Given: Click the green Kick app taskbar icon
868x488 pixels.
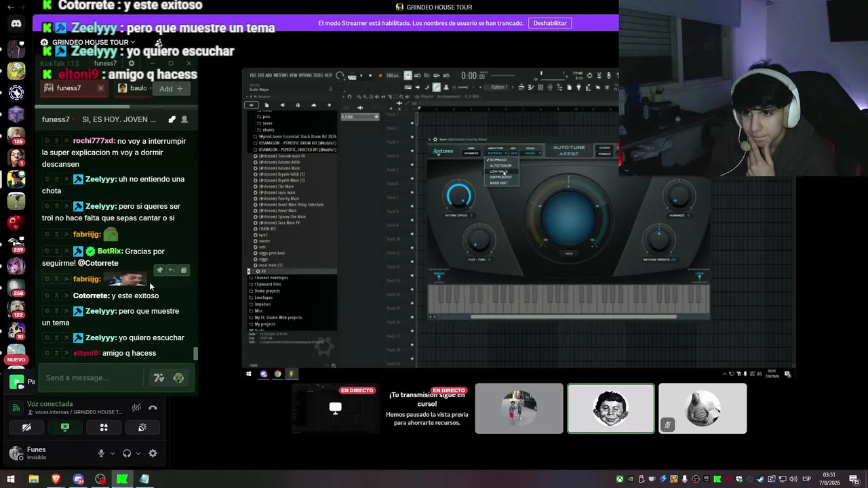Looking at the screenshot, I should pyautogui.click(x=122, y=479).
